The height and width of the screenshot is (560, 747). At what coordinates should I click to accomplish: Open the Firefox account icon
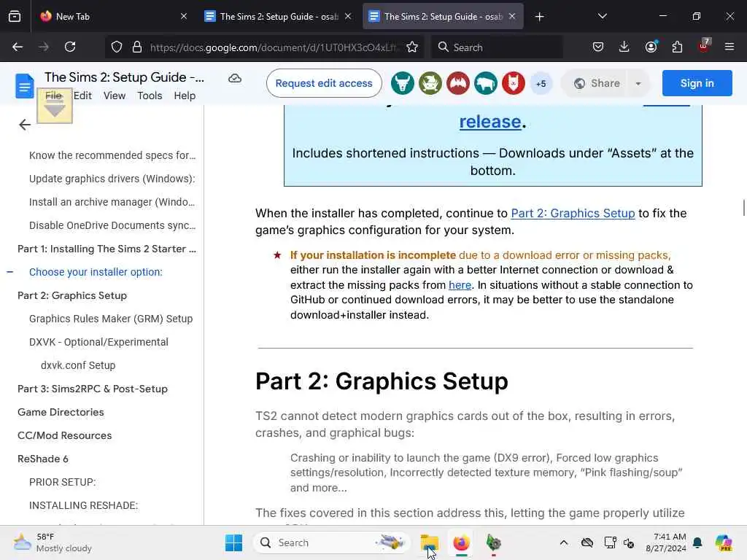coord(651,47)
